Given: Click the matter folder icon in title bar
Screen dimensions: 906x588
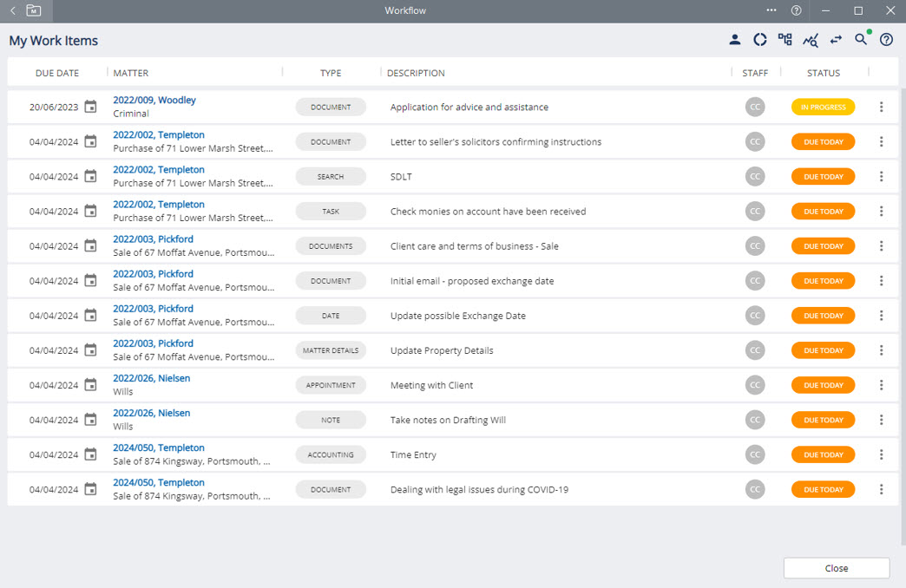Looking at the screenshot, I should tap(33, 10).
